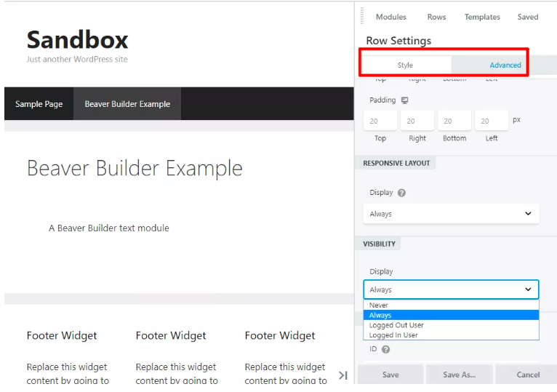The height and width of the screenshot is (392, 557).
Task: Open the Responsive Layout Display dropdown
Action: 451,214
